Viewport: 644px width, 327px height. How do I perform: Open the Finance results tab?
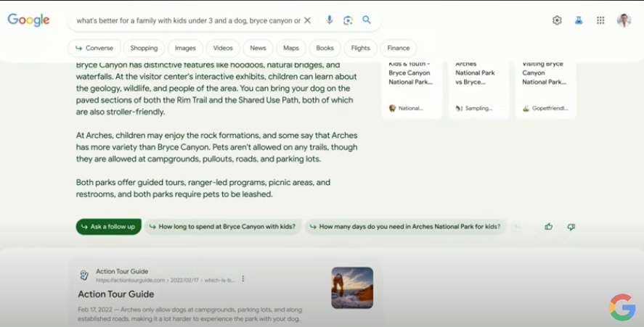[399, 48]
